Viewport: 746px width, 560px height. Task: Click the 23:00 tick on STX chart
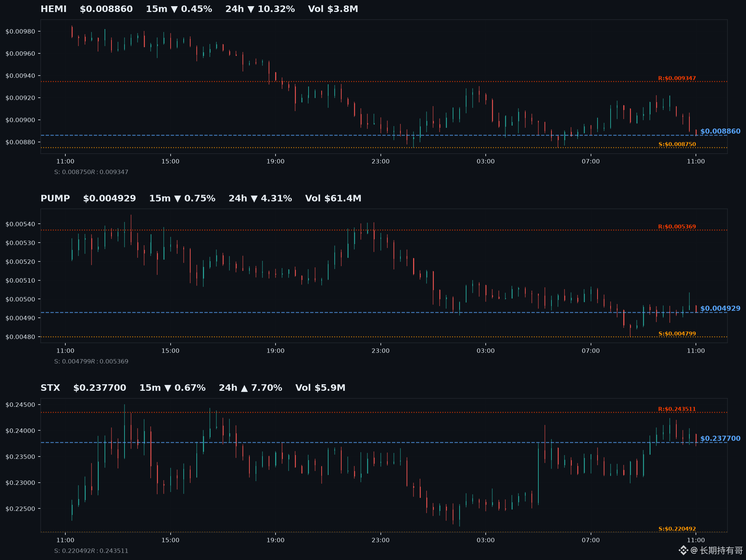coord(380,540)
